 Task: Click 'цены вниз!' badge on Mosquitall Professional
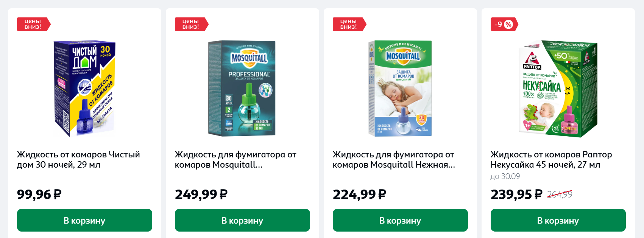(191, 24)
